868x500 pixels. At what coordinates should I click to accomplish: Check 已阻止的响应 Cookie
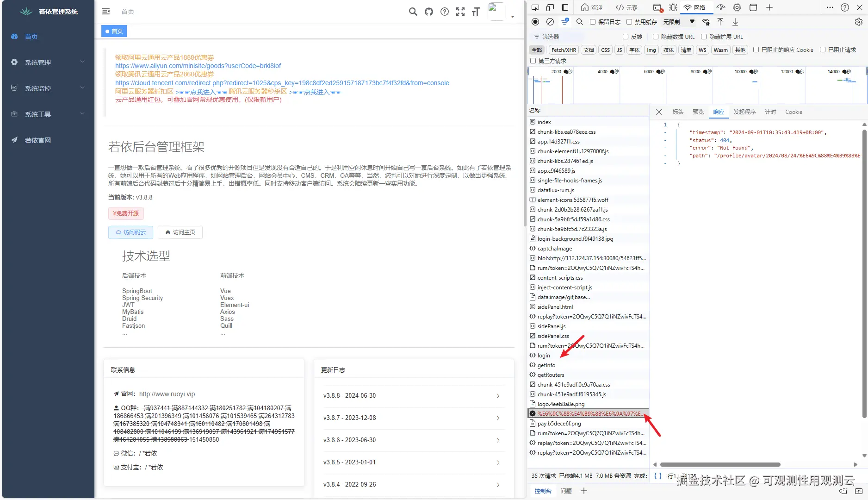[x=756, y=50]
